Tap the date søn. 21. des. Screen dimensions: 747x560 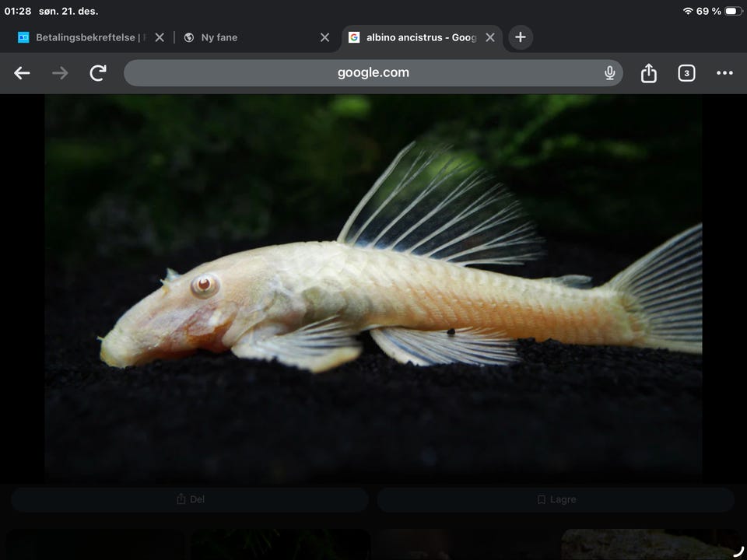click(x=68, y=11)
